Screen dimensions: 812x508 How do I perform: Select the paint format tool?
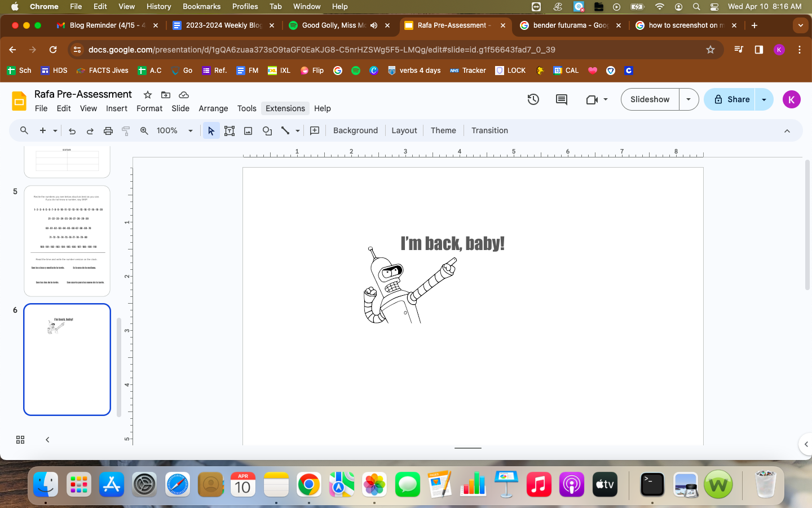(x=126, y=130)
